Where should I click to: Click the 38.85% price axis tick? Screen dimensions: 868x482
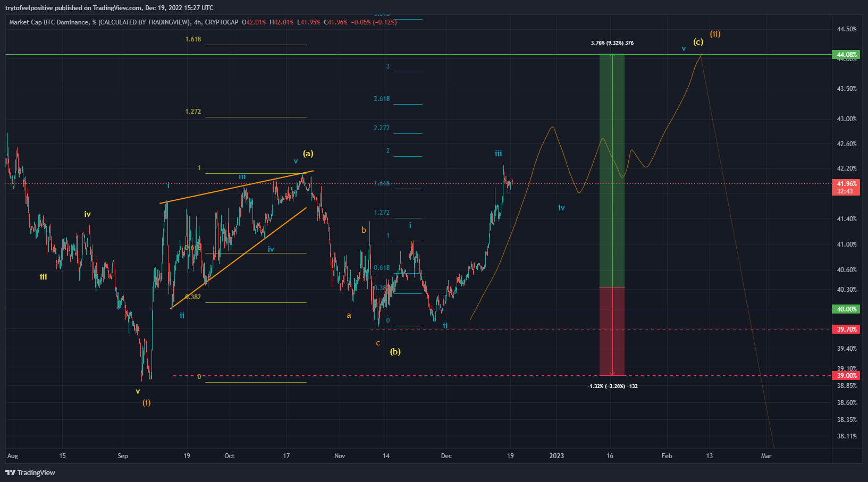pyautogui.click(x=847, y=386)
